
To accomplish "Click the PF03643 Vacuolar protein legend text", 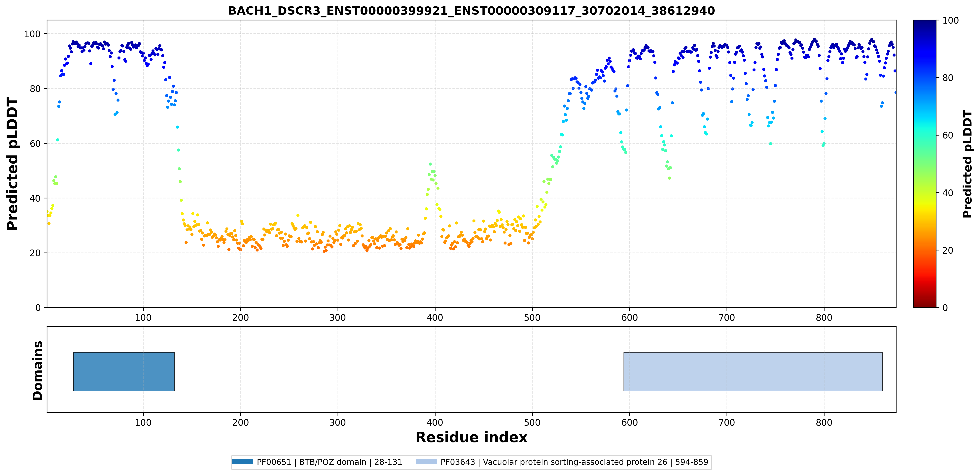I will [x=574, y=462].
